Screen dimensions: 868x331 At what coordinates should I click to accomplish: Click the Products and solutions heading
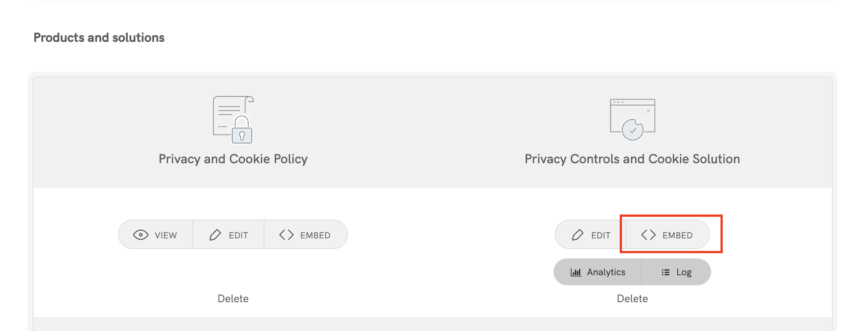pyautogui.click(x=99, y=37)
